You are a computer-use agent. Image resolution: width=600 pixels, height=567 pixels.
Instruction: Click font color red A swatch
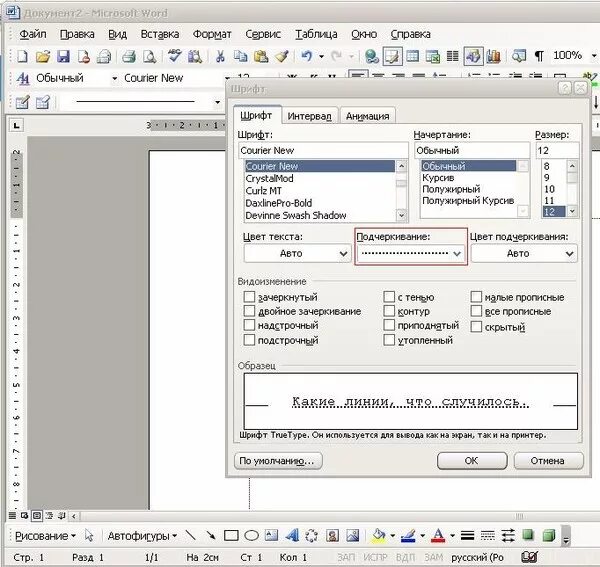(x=438, y=535)
